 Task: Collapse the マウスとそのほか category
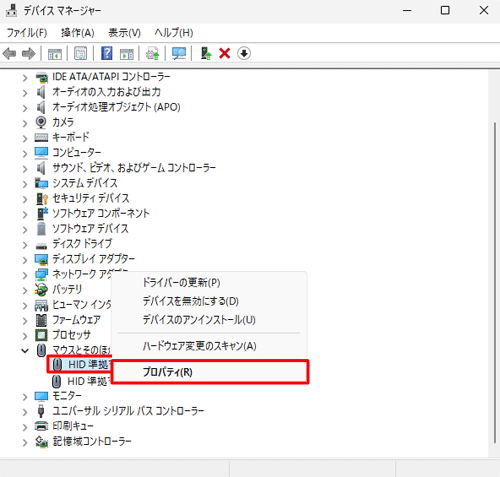point(25,351)
